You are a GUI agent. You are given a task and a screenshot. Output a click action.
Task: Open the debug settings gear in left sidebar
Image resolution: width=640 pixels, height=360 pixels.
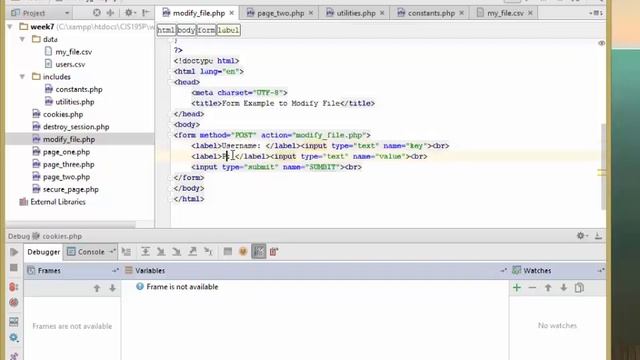pos(13,338)
